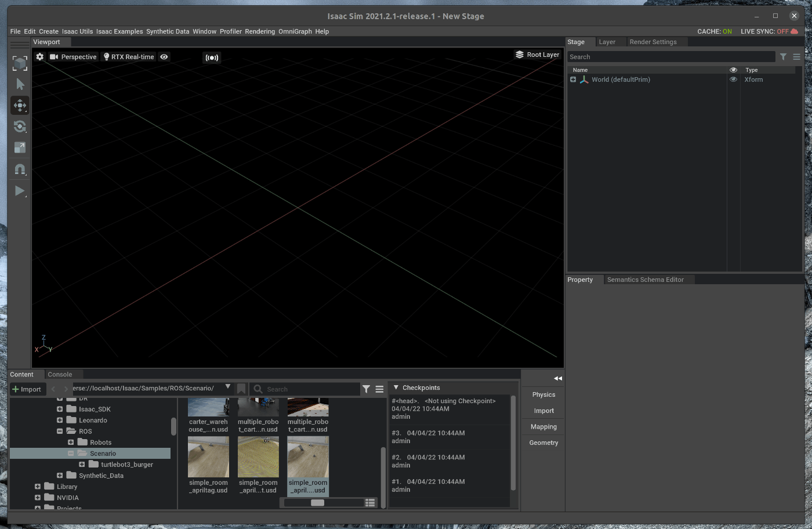Click the Stage visibility column header eye
Image resolution: width=812 pixels, height=529 pixels.
click(733, 70)
